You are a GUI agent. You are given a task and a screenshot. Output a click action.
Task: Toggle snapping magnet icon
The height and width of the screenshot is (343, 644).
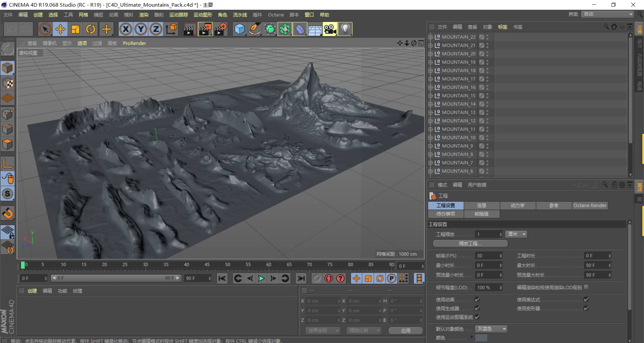pos(7,213)
